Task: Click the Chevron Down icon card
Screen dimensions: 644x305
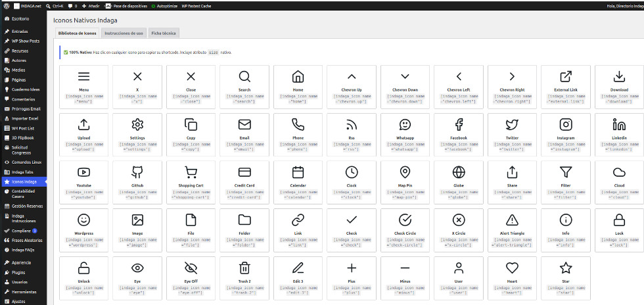Action: pos(405,86)
